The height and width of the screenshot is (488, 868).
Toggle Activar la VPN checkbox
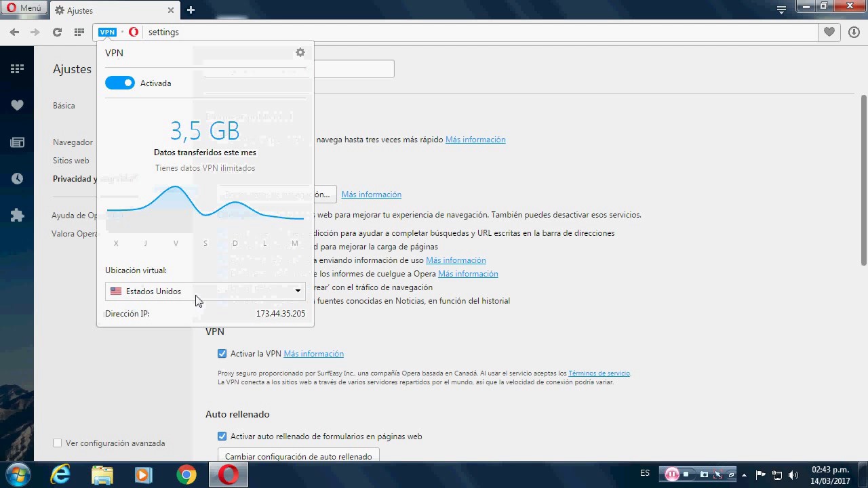click(x=222, y=354)
